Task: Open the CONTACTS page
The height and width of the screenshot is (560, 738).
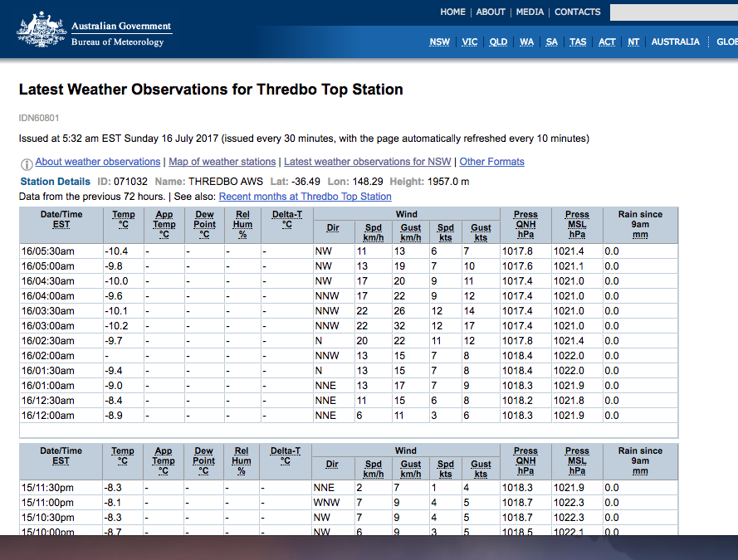Action: 577,12
